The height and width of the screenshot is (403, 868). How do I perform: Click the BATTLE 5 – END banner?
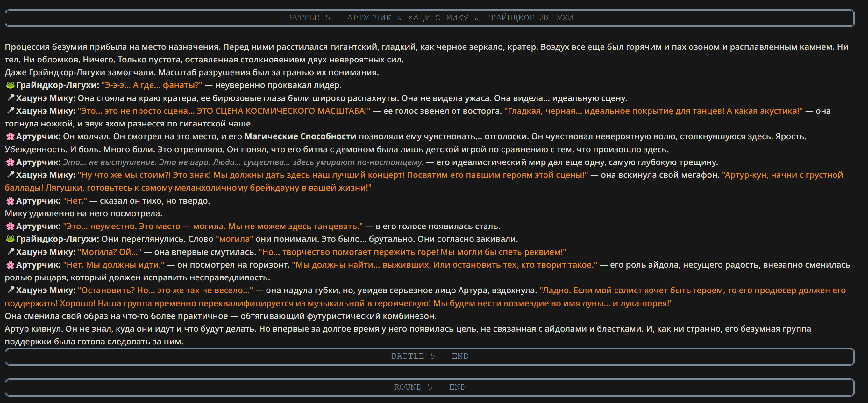pyautogui.click(x=430, y=356)
